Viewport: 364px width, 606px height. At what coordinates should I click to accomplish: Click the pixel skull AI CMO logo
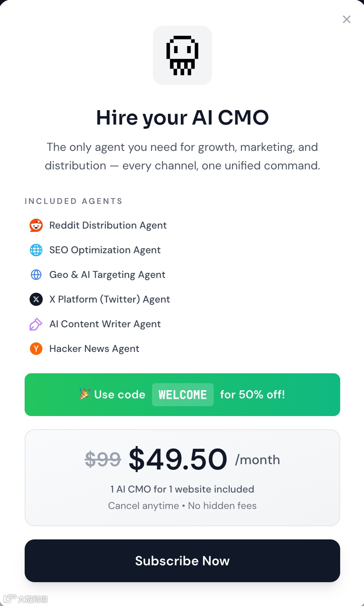[182, 56]
